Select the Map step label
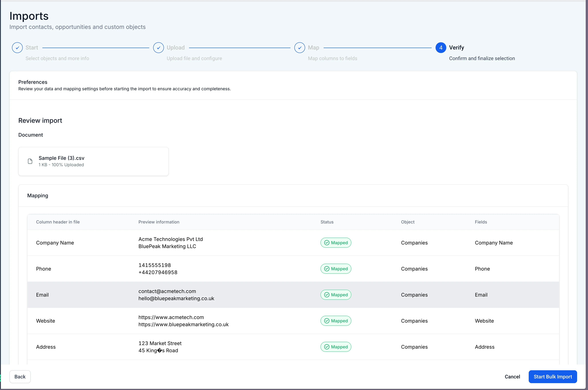Screen dimensions: 588x390 313,47
